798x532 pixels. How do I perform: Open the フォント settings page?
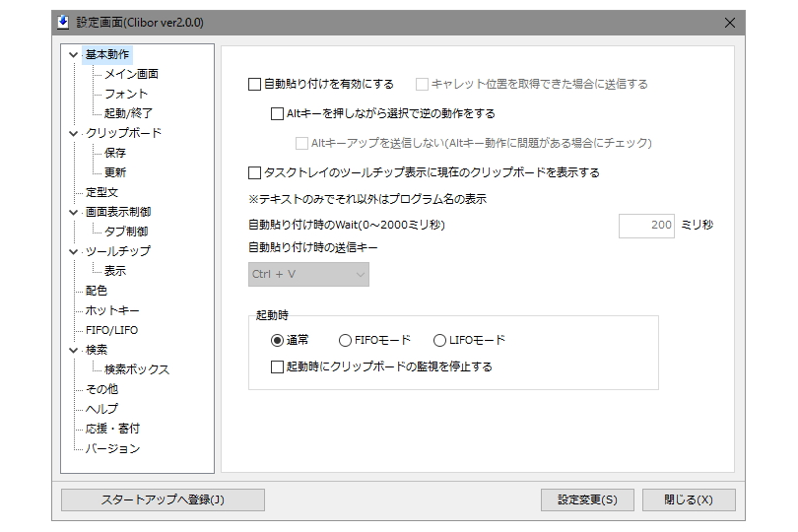tap(126, 94)
